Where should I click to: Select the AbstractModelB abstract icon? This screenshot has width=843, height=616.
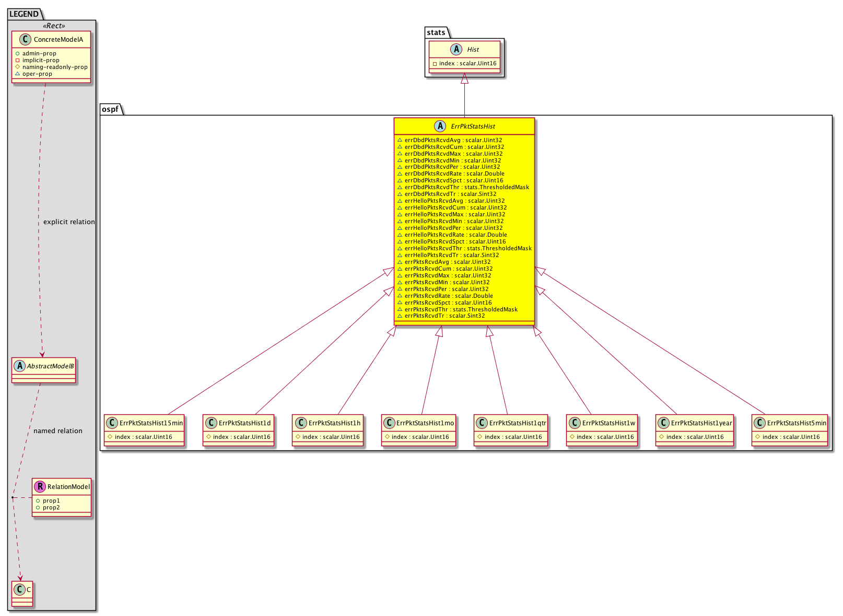pos(19,366)
